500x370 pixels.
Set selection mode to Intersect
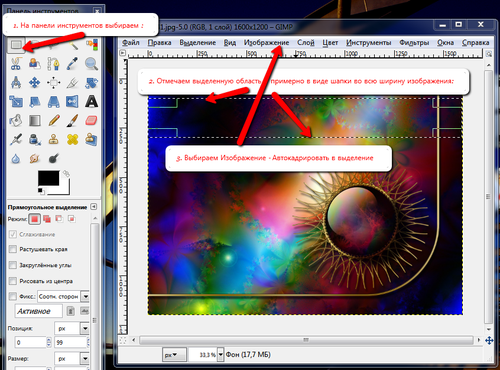(x=71, y=219)
